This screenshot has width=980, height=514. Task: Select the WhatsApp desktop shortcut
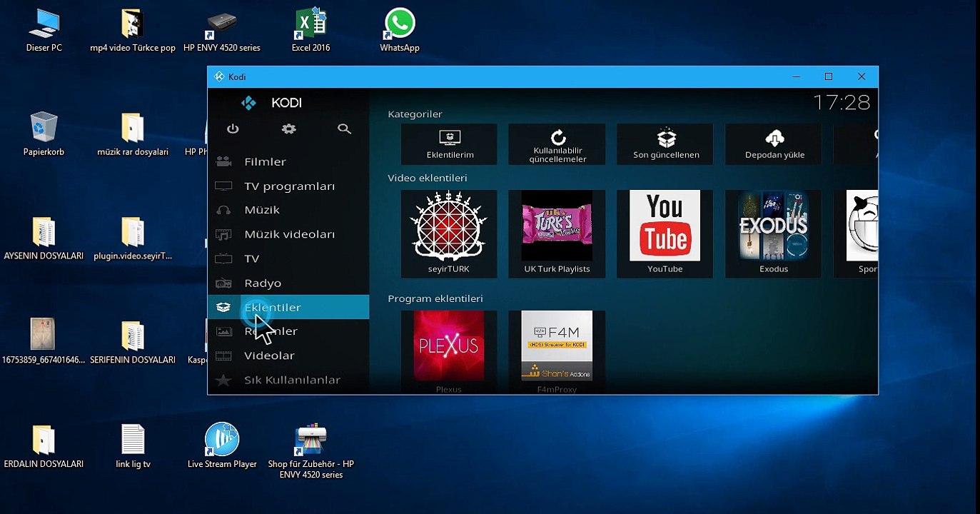(x=400, y=31)
